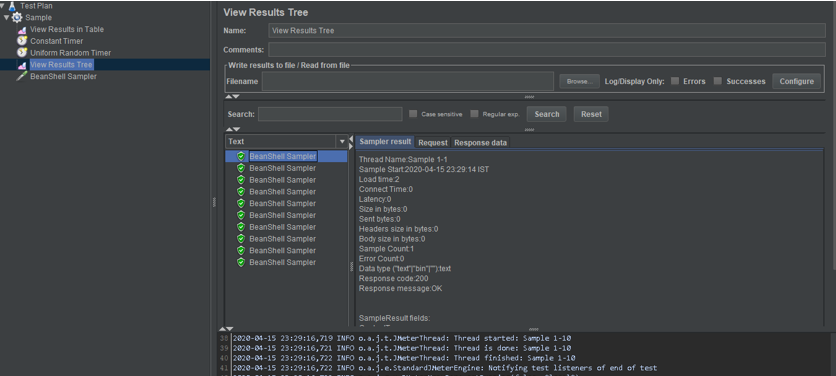The height and width of the screenshot is (376, 836).
Task: Click the Data type text line
Action: 405,268
